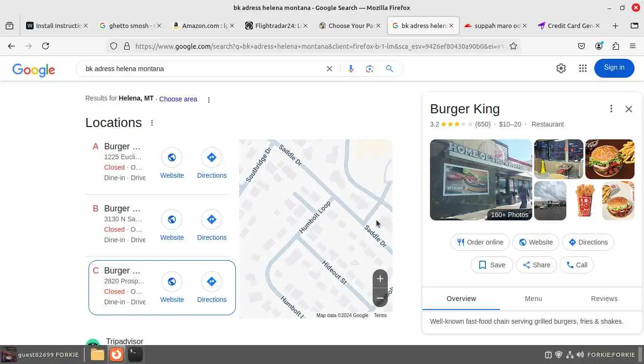Save Burger King to a list
The height and width of the screenshot is (364, 644).
(x=492, y=265)
